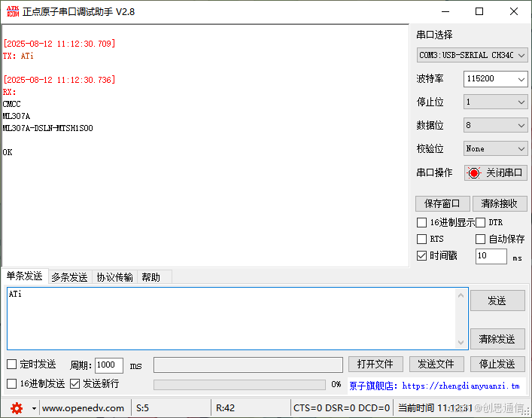Enable 自动保存 auto save checkbox
Screen dimensions: 532x418
(480, 239)
